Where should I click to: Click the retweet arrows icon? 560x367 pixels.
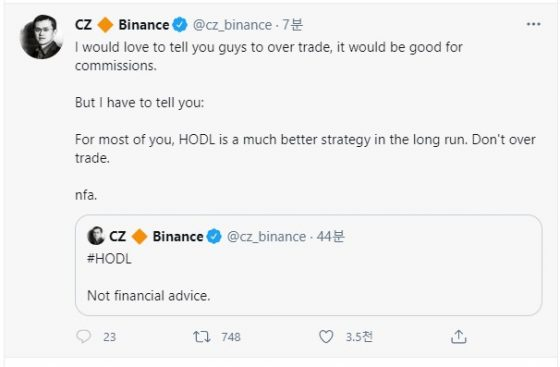tap(202, 337)
